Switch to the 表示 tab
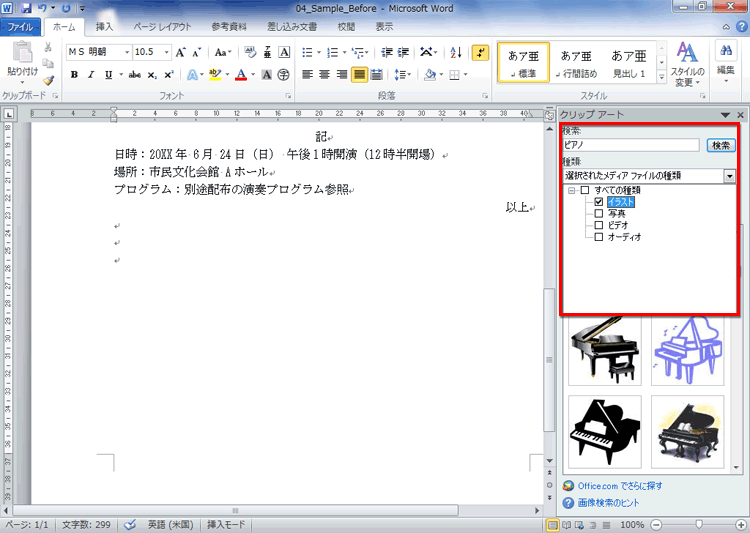The width and height of the screenshot is (750, 533). [x=384, y=27]
